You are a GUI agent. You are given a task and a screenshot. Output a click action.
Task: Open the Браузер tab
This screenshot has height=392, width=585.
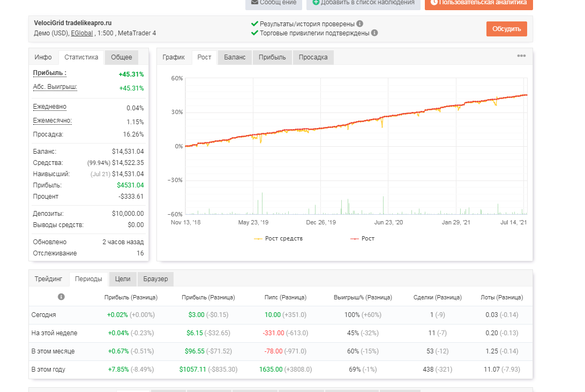155,279
